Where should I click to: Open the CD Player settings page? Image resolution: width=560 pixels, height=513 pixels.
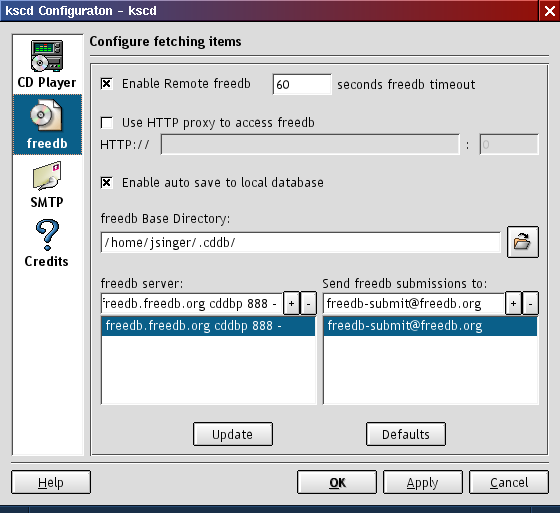[47, 64]
